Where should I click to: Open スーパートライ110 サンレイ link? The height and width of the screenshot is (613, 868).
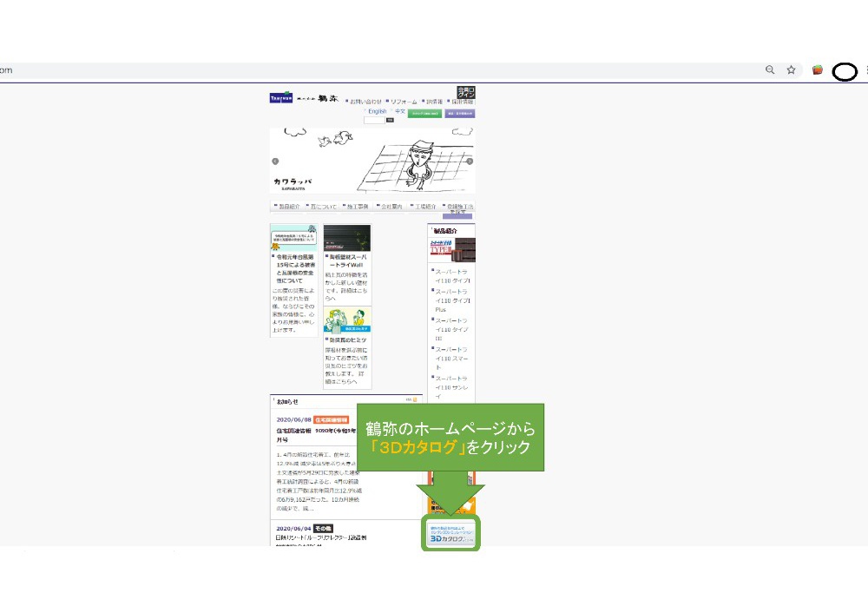(452, 387)
